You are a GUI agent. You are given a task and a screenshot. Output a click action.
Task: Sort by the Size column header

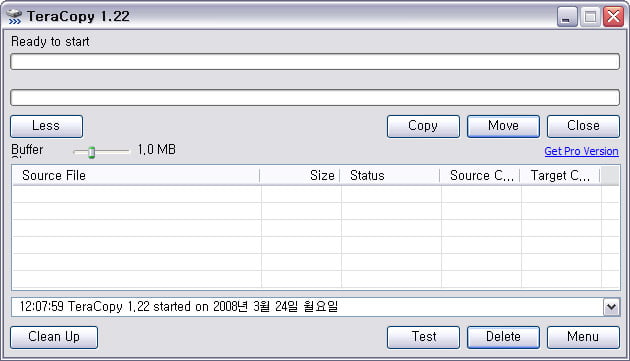300,176
